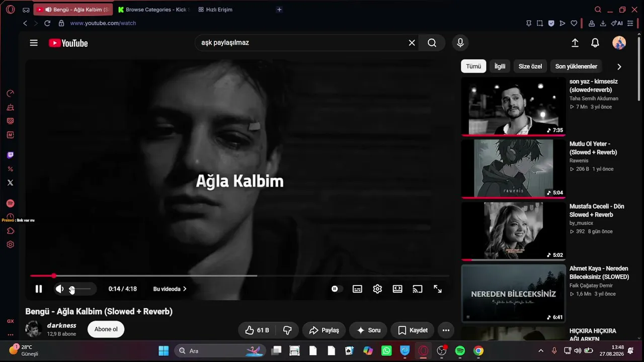Click the taskbar 'Ara' search box
Viewport: 644px width, 362px height.
coord(219,351)
